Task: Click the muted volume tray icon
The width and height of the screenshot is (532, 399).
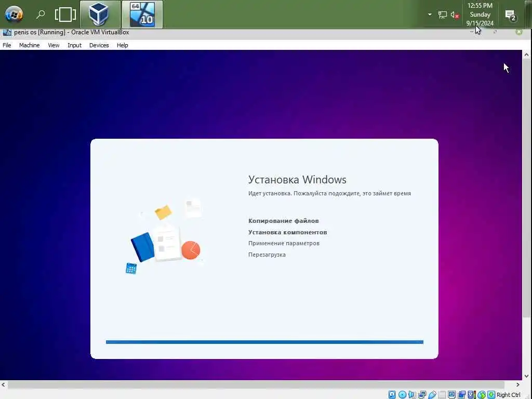Action: pyautogui.click(x=455, y=15)
